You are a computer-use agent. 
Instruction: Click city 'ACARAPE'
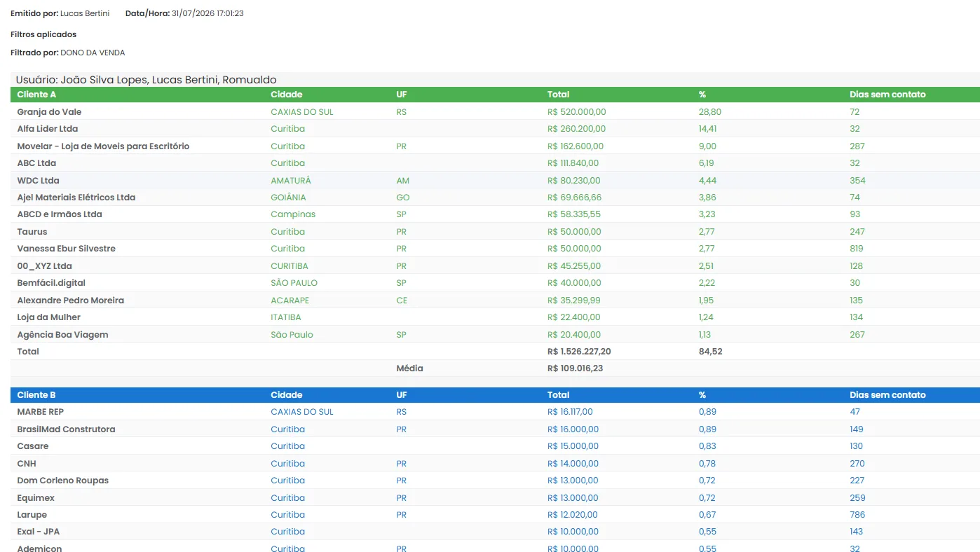click(x=290, y=301)
